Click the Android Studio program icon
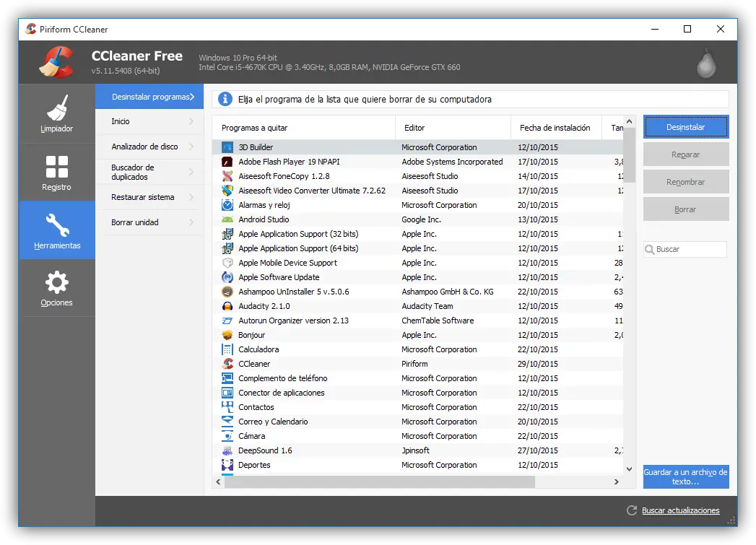756x545 pixels. [x=227, y=219]
